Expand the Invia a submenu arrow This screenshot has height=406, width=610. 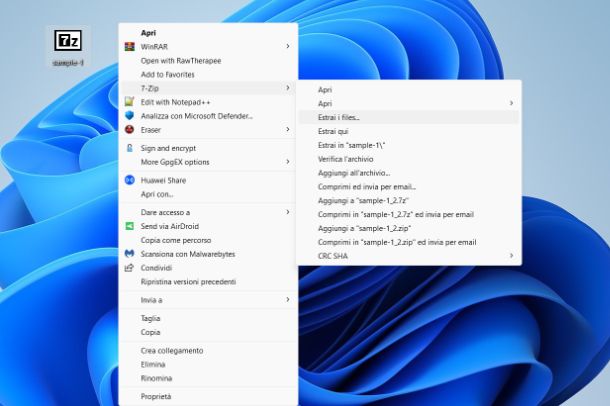(x=288, y=299)
